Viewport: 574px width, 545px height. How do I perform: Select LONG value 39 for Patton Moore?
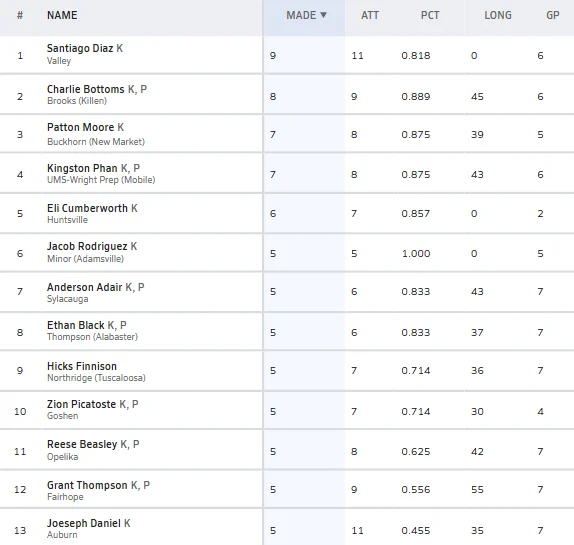[477, 135]
